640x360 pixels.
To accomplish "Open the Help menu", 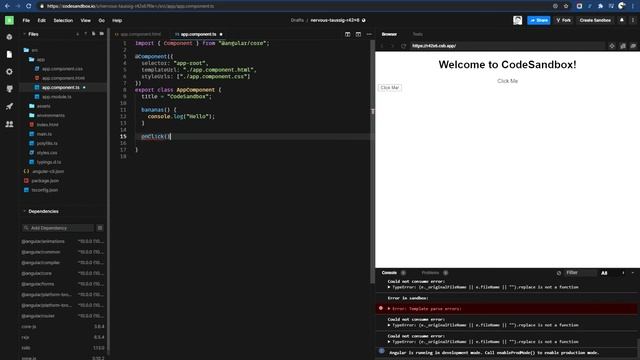I will click(x=117, y=20).
